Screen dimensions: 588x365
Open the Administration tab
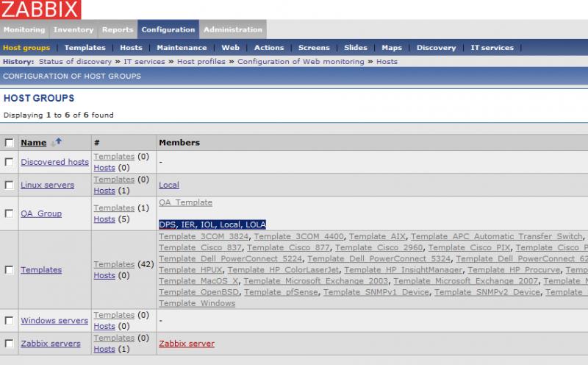point(233,29)
